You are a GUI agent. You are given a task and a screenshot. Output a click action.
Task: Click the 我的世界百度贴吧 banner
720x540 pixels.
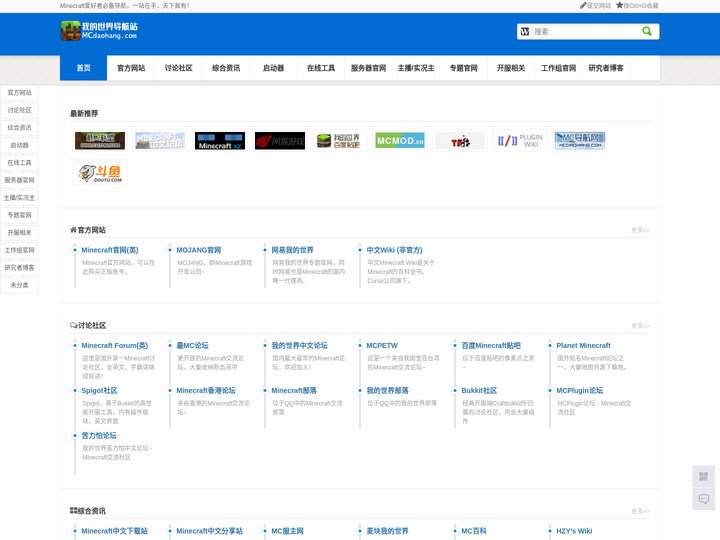point(340,141)
